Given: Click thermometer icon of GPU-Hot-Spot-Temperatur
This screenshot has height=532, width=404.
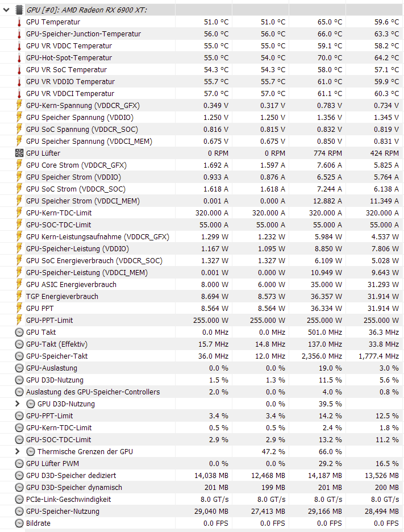Looking at the screenshot, I should pyautogui.click(x=19, y=58).
